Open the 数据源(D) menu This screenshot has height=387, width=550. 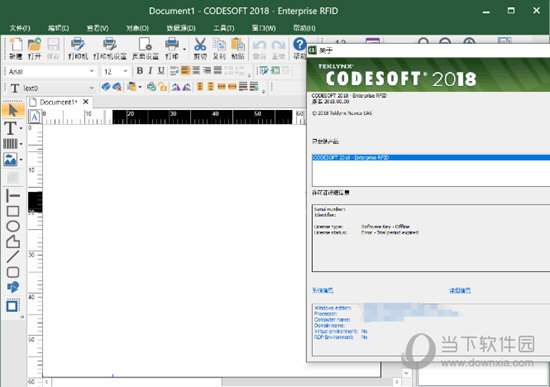pyautogui.click(x=181, y=28)
